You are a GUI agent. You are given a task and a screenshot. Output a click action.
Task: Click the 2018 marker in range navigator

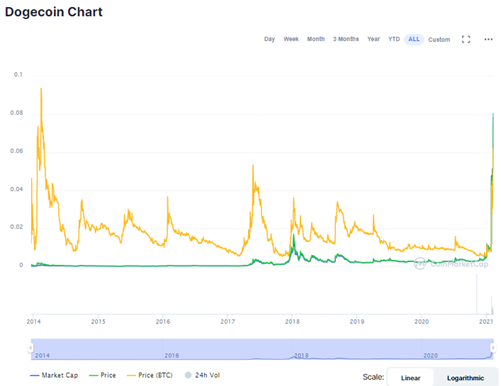301,356
